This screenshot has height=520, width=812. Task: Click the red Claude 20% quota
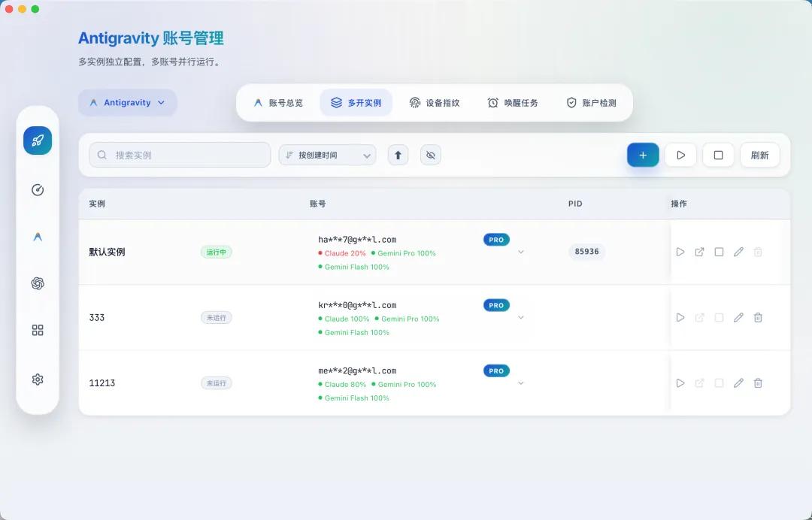[x=342, y=253]
